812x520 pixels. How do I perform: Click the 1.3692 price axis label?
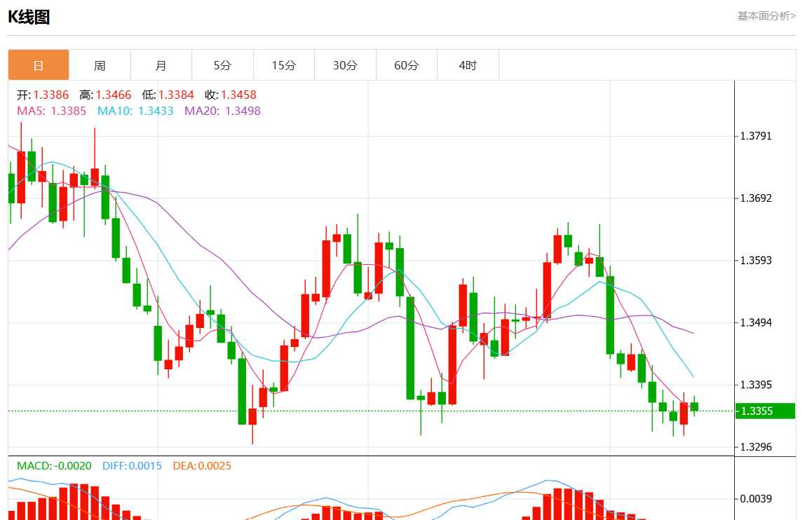(756, 198)
